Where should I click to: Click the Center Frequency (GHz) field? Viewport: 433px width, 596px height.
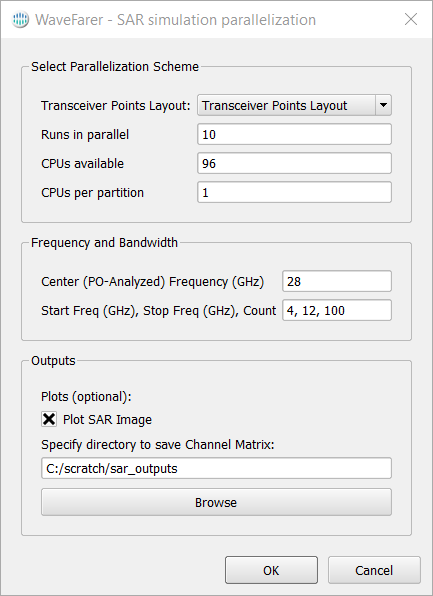337,281
